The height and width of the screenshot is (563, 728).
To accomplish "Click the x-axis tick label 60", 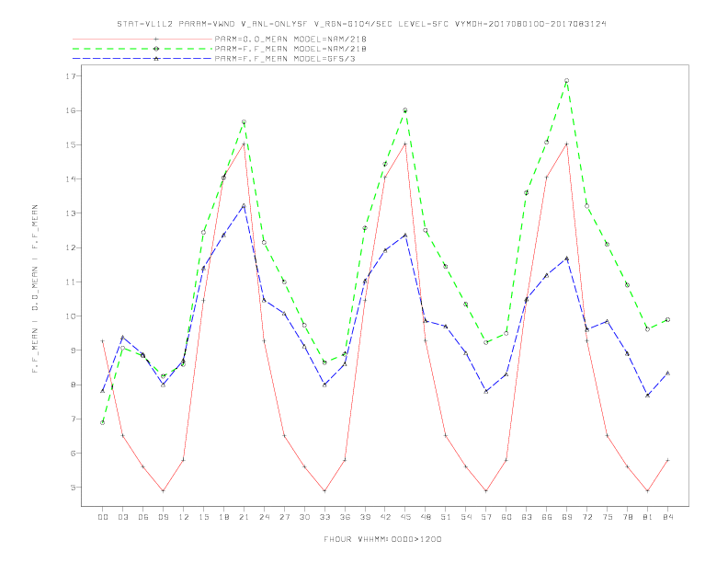I will (x=506, y=517).
